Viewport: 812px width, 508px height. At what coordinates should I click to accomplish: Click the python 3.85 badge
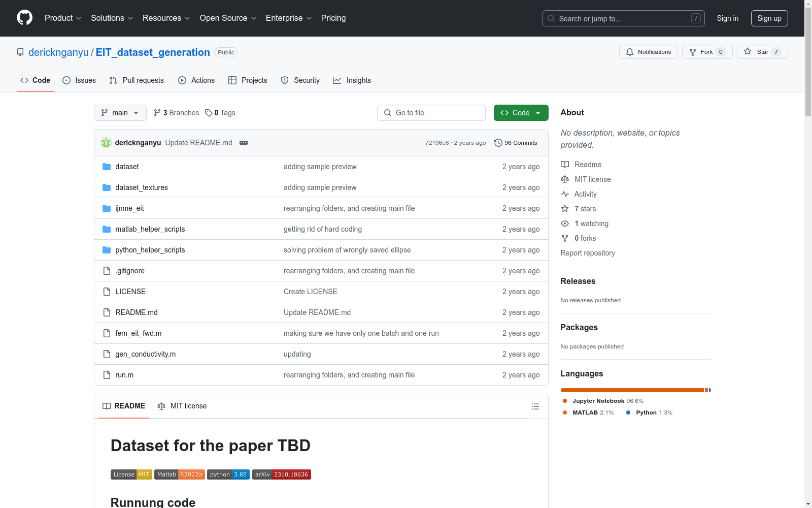(228, 474)
